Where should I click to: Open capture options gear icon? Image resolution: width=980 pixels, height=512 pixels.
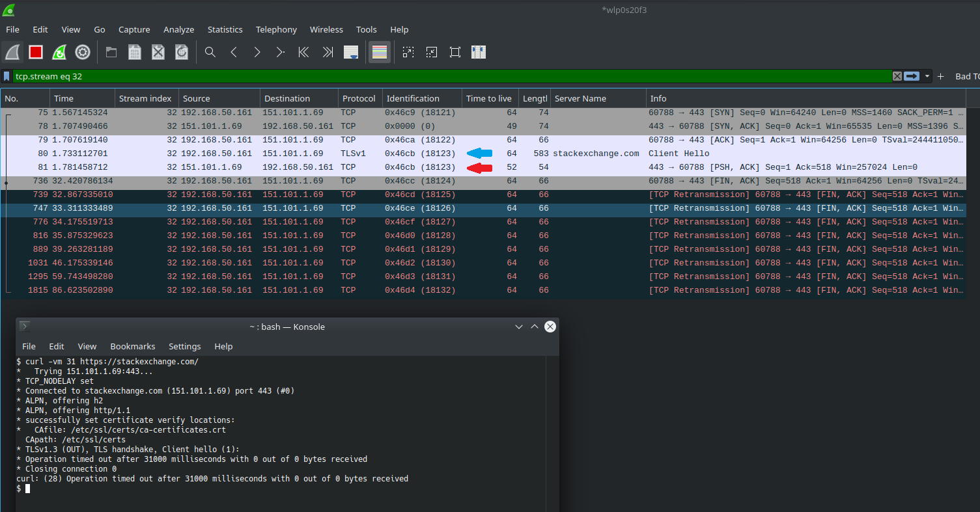(x=83, y=52)
